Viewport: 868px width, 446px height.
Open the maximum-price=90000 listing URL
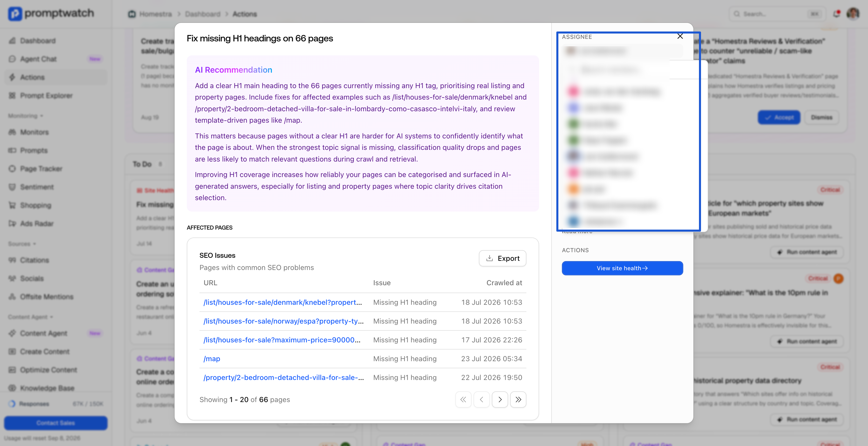click(x=282, y=340)
